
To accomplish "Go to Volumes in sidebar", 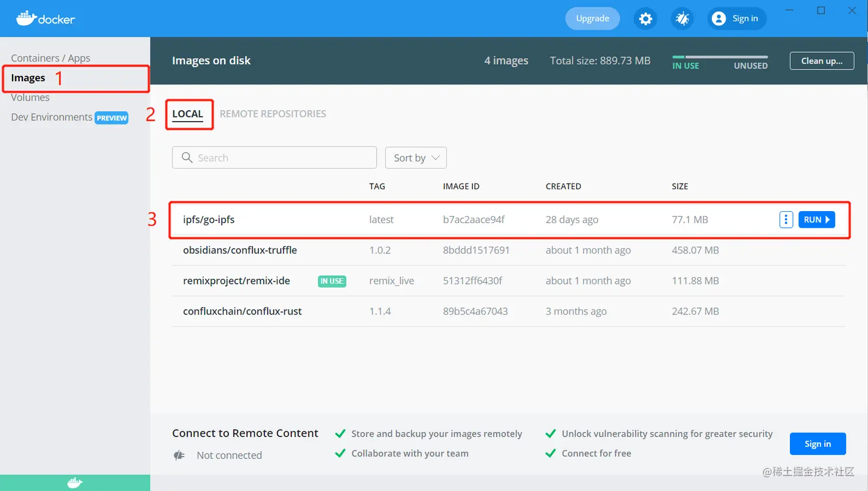I will point(30,98).
